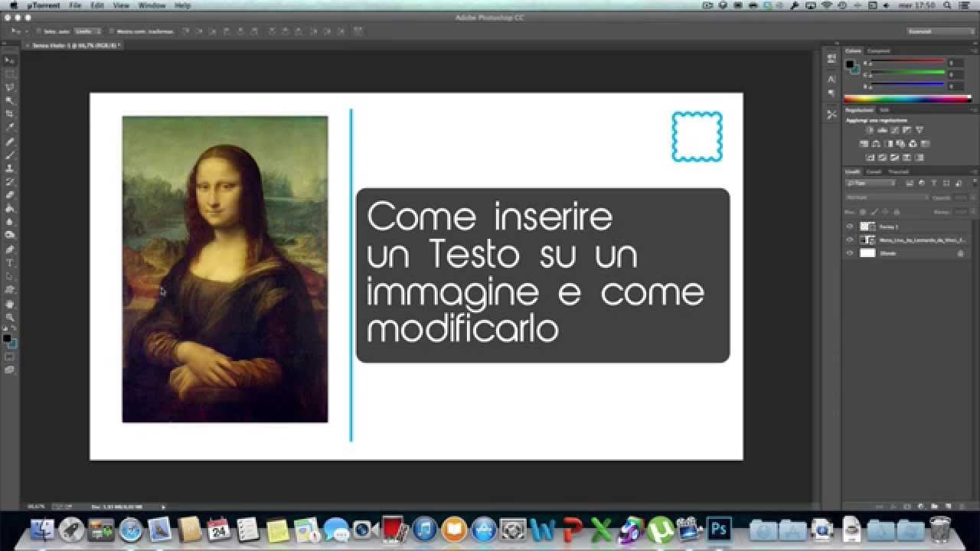Lock image pixels in Layers panel
Viewport: 980px width, 551px height.
(874, 212)
